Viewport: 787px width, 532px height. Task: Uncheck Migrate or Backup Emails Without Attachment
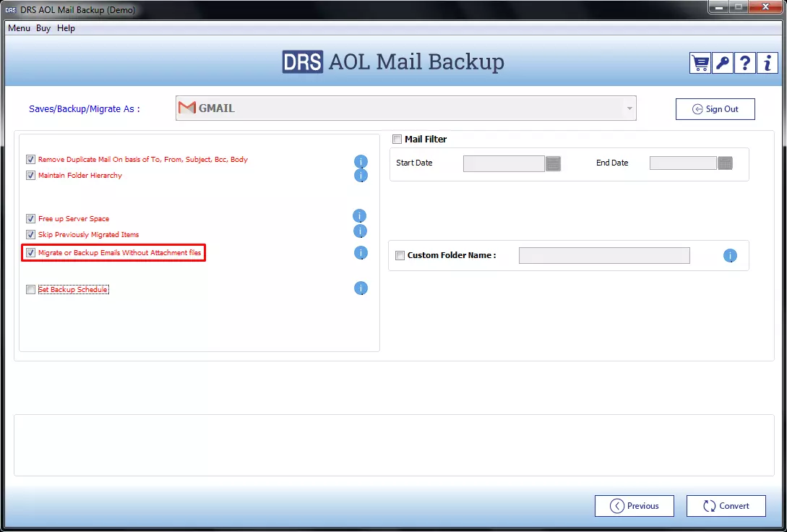(x=30, y=253)
